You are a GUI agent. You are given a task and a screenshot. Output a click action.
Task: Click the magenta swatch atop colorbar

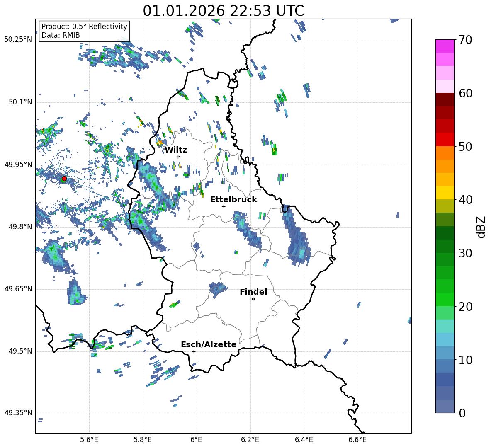[x=445, y=46]
